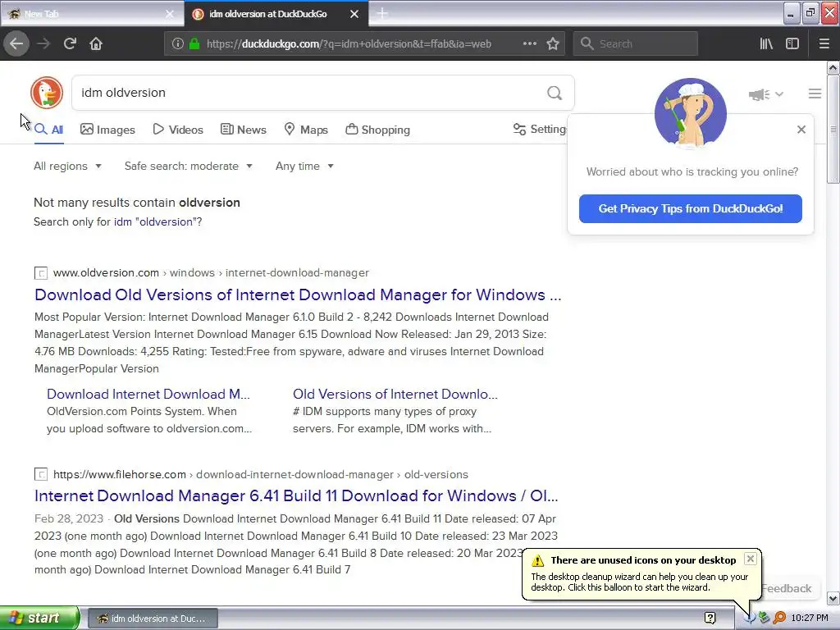Expand the All regions filter
This screenshot has width=840, height=630.
point(67,166)
